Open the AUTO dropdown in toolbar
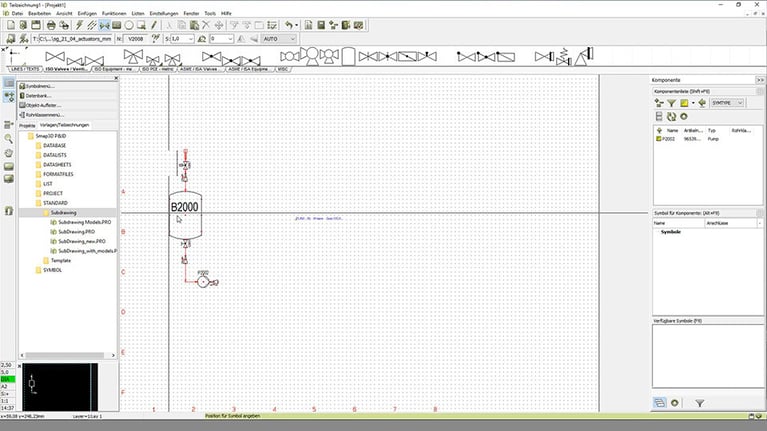 [x=279, y=39]
